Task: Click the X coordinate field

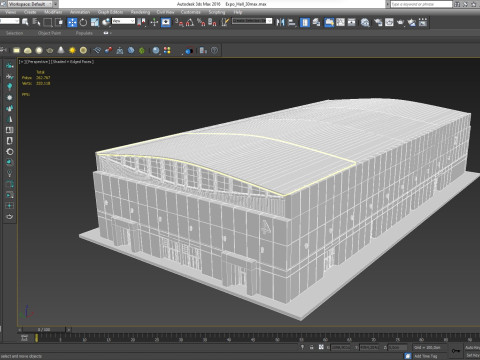Action: pos(340,347)
